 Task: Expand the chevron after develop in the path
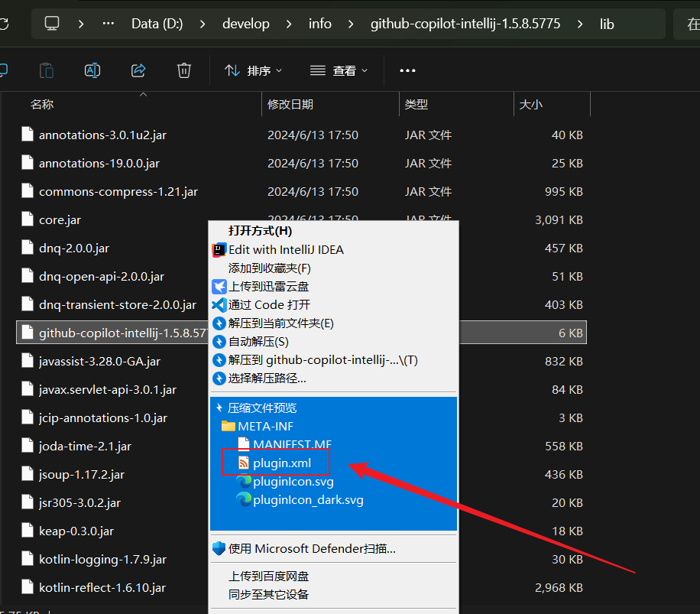[x=289, y=24]
